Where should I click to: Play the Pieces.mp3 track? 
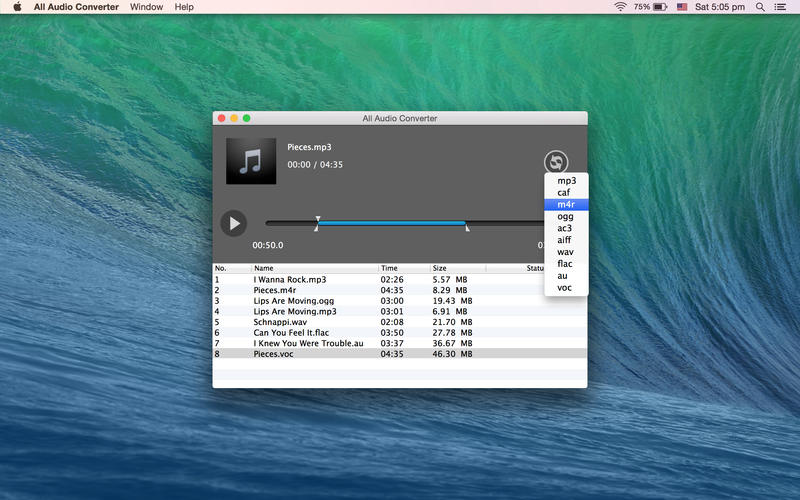pyautogui.click(x=234, y=223)
